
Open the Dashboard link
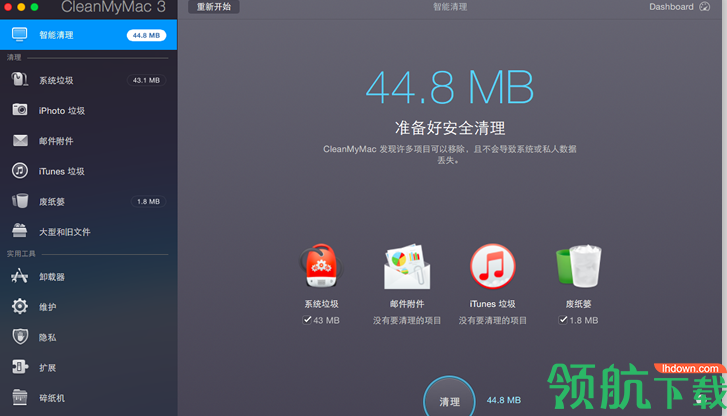(x=671, y=6)
